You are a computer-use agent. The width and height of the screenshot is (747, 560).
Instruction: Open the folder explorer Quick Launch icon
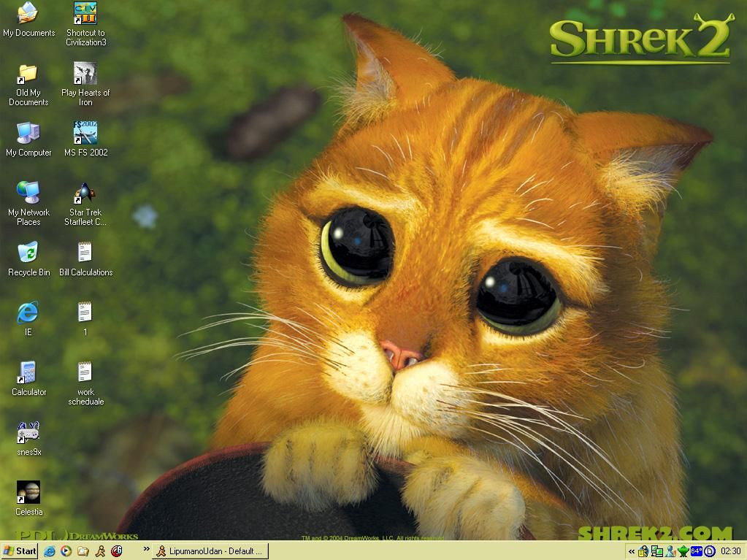(x=83, y=551)
